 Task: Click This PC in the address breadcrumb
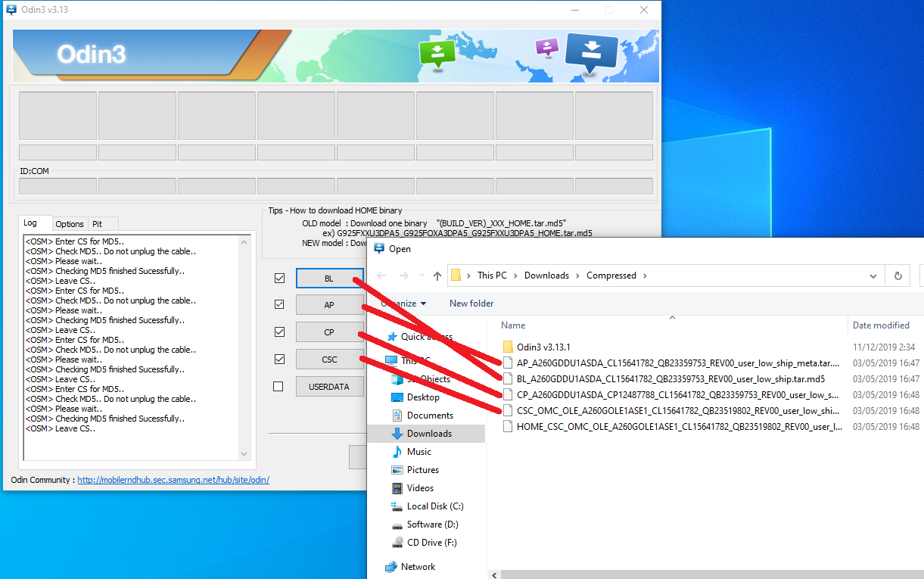(x=492, y=275)
